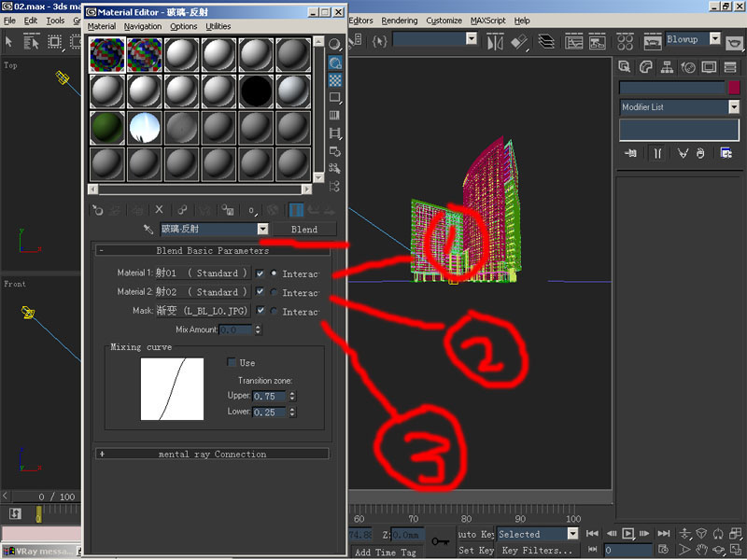Toggle checkered Background icon in Material Editor
The width and height of the screenshot is (747, 560).
point(335,80)
